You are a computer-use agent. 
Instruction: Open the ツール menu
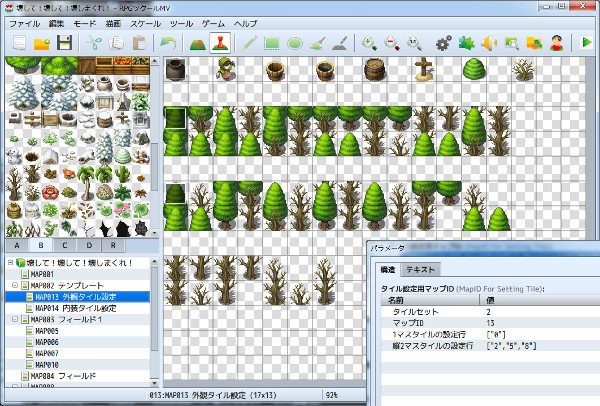tap(181, 23)
